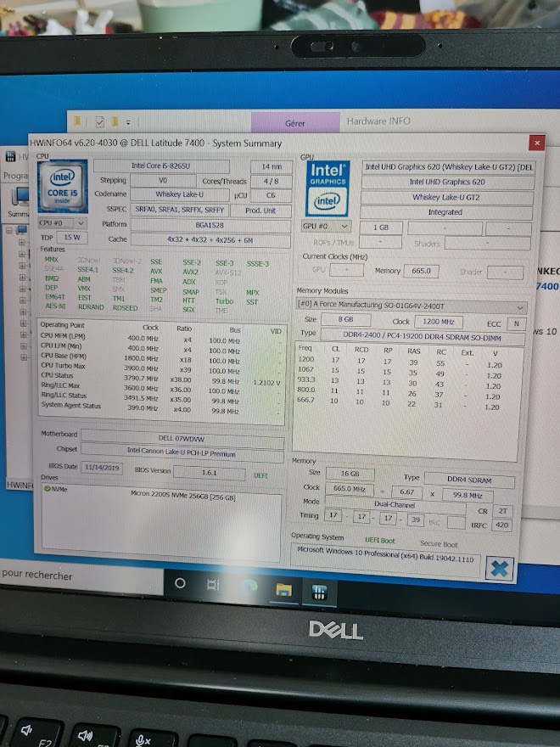This screenshot has width=560, height=747.
Task: Click the 'Intel Cannon Lake-U PCH-LP Premium' chipset field
Action: 182,452
